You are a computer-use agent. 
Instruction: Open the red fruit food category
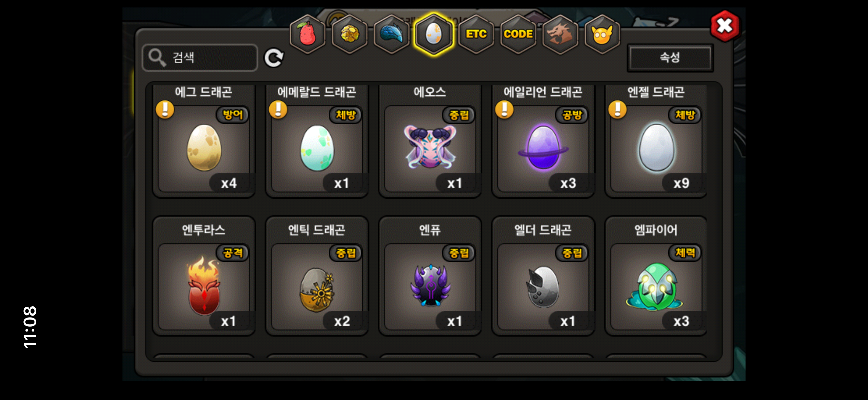(307, 34)
